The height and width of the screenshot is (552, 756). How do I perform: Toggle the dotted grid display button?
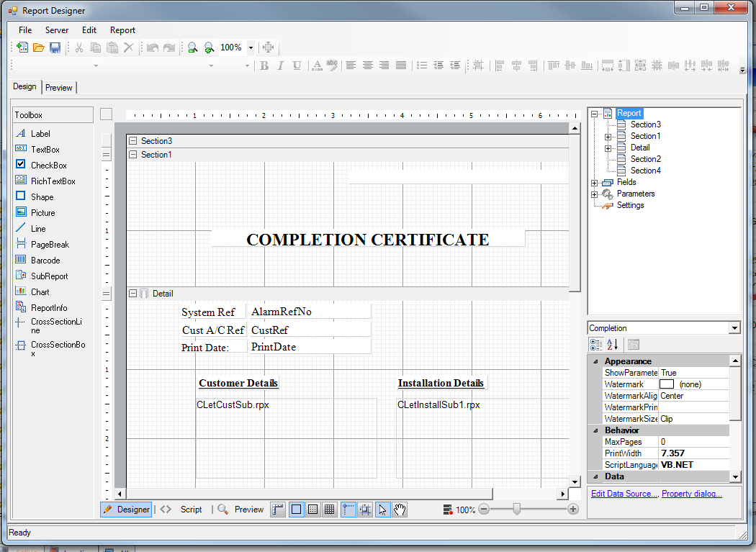click(x=313, y=510)
